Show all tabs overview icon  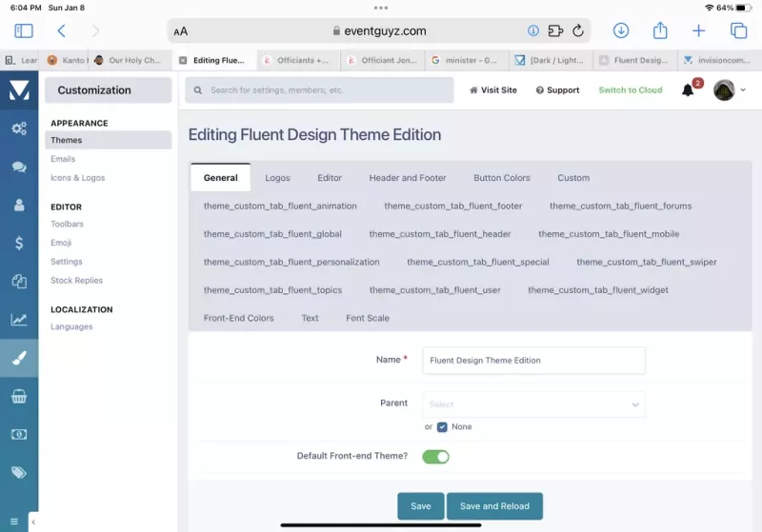(738, 31)
